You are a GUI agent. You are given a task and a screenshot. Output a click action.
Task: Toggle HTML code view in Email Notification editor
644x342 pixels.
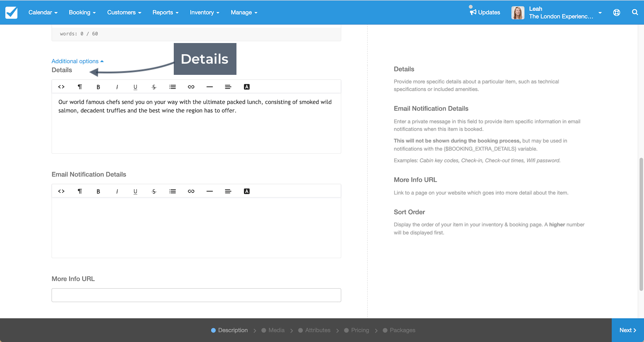pos(61,191)
